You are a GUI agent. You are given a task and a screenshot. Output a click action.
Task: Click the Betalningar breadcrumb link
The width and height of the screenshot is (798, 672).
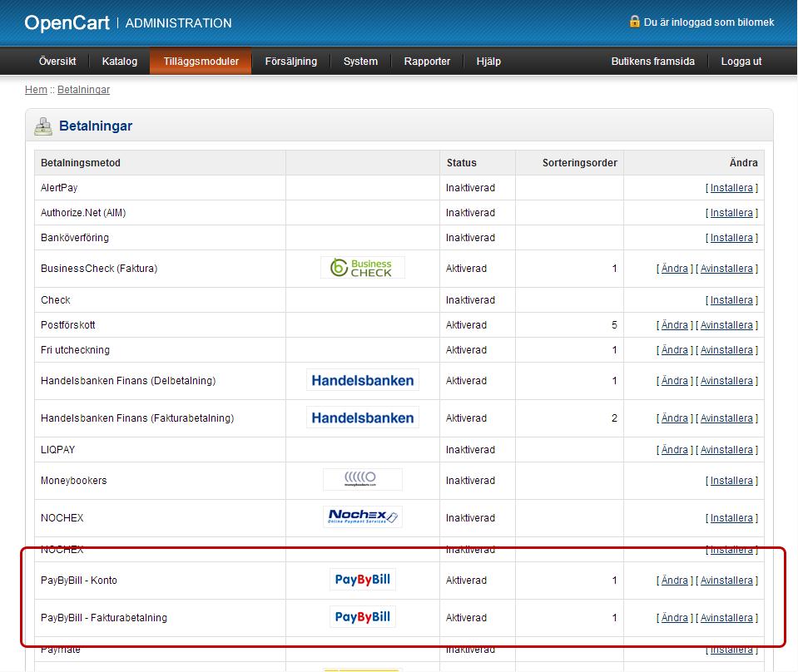pos(83,90)
